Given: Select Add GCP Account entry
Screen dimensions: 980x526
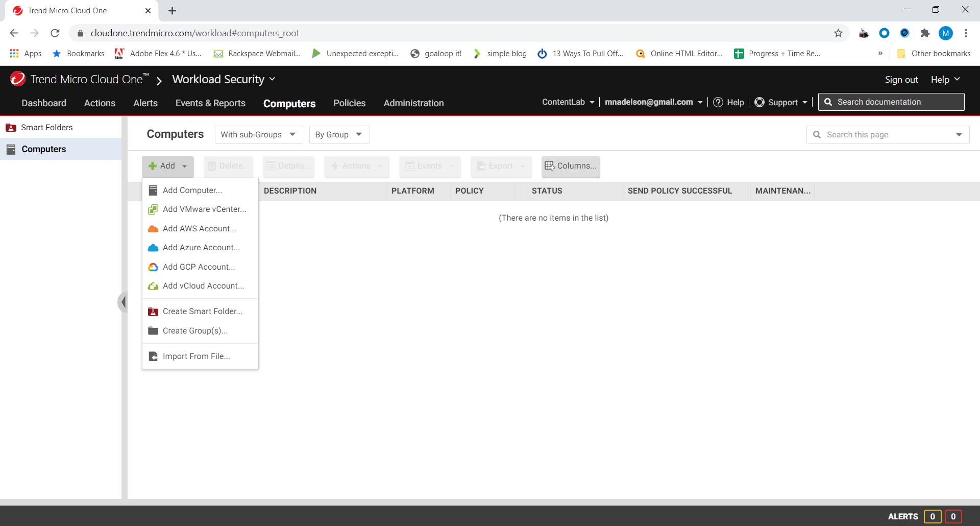Looking at the screenshot, I should 200,267.
